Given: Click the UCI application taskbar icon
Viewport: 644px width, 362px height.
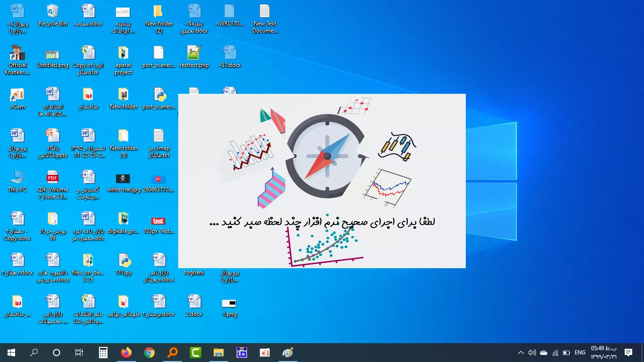Looking at the screenshot, I should pos(241,353).
